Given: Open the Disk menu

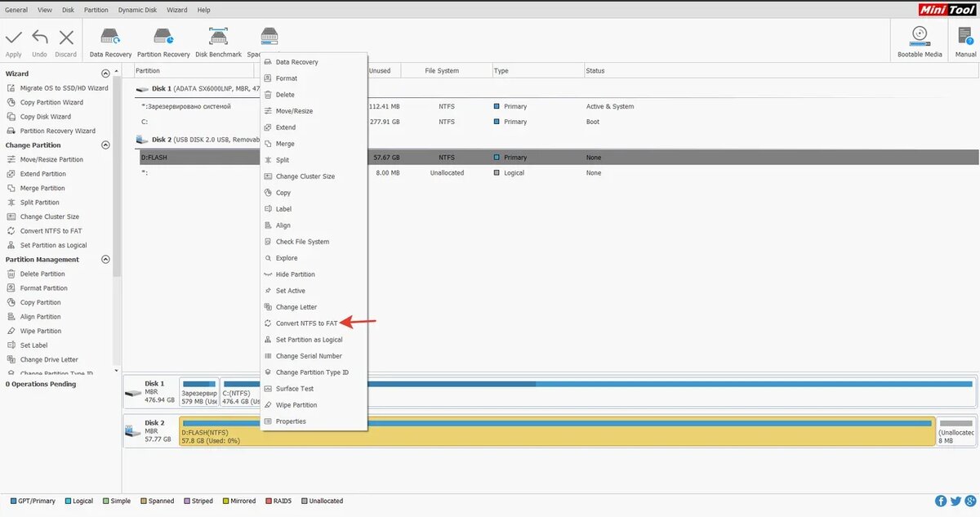Looking at the screenshot, I should tap(69, 10).
